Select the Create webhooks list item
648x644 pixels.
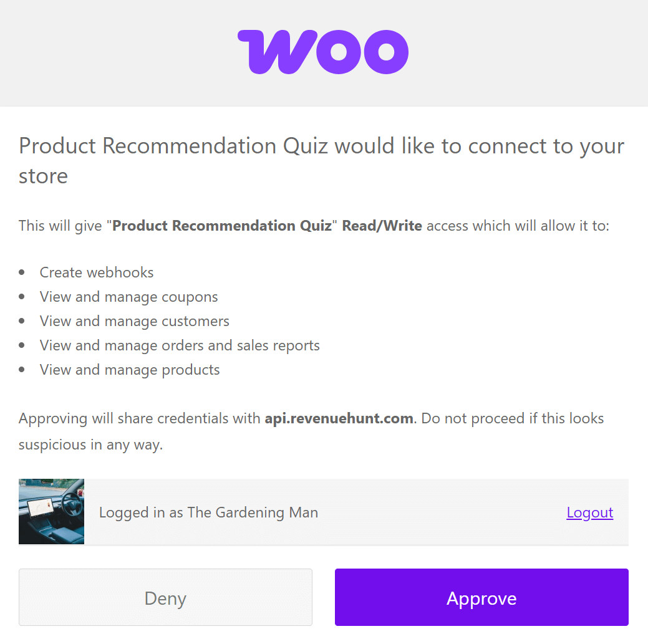[x=97, y=272]
